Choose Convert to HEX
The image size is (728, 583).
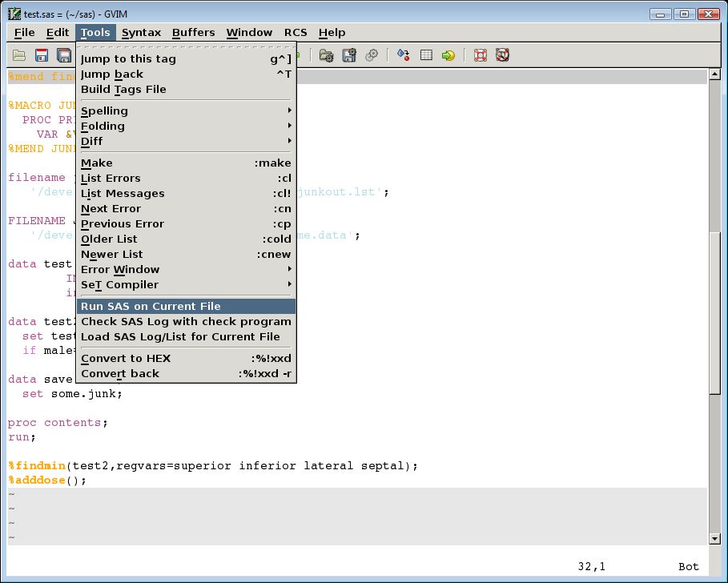point(186,358)
